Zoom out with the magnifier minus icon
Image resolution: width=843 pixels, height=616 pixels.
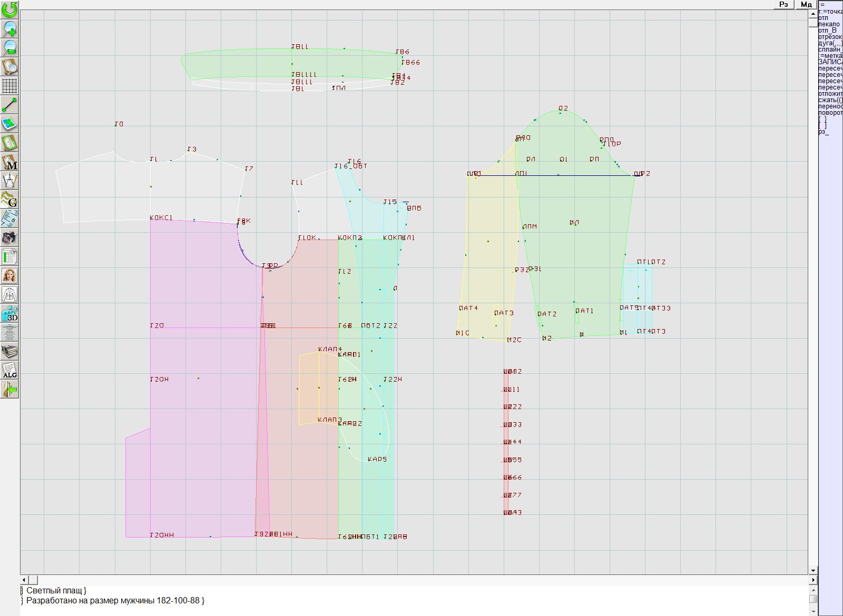pyautogui.click(x=9, y=47)
